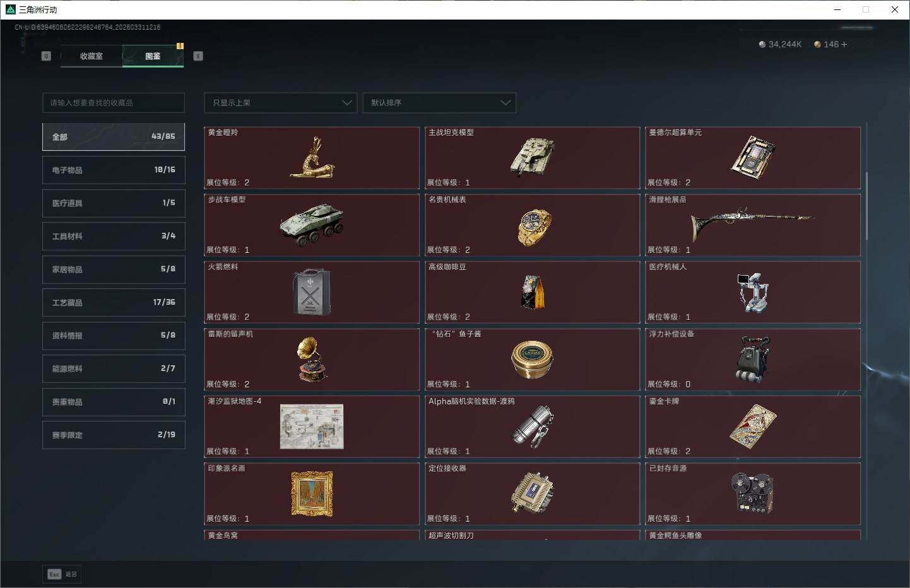The width and height of the screenshot is (910, 588).
Task: Focus the collectible search input field
Action: 114,103
